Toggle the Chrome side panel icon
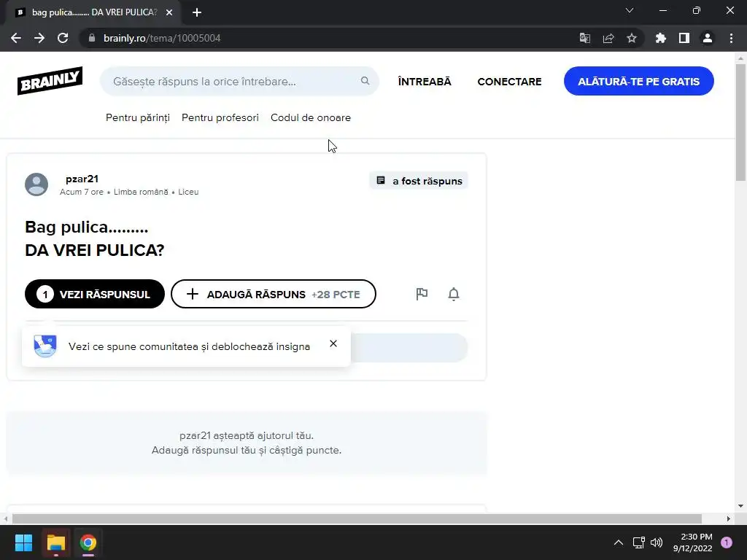The width and height of the screenshot is (747, 560). [684, 38]
